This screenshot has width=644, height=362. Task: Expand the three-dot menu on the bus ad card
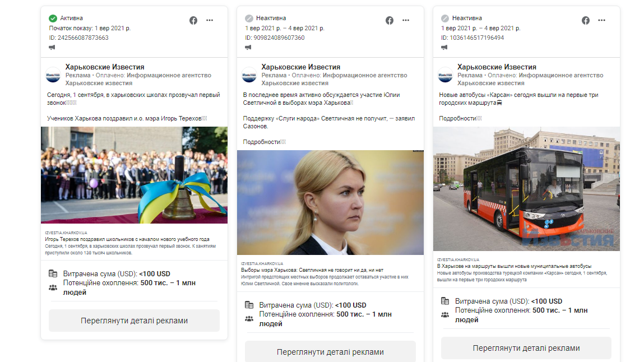tap(602, 20)
